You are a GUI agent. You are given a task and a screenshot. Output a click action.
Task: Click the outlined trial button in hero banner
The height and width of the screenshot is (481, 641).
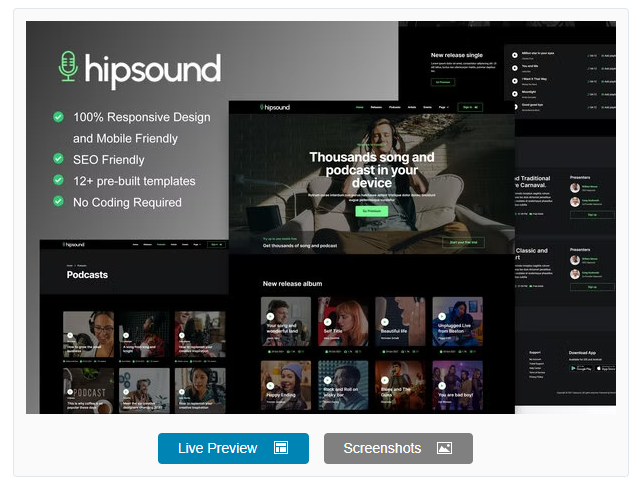coord(463,242)
